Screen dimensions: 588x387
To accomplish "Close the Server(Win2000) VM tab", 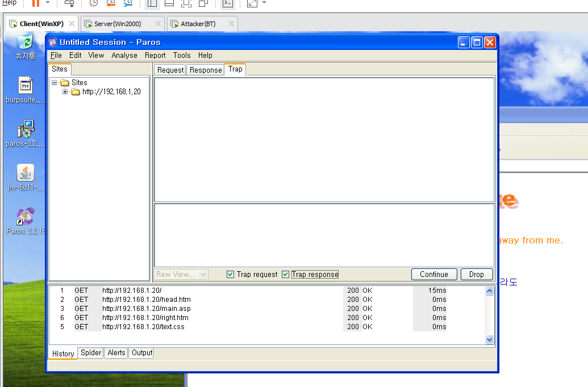I will coord(159,24).
